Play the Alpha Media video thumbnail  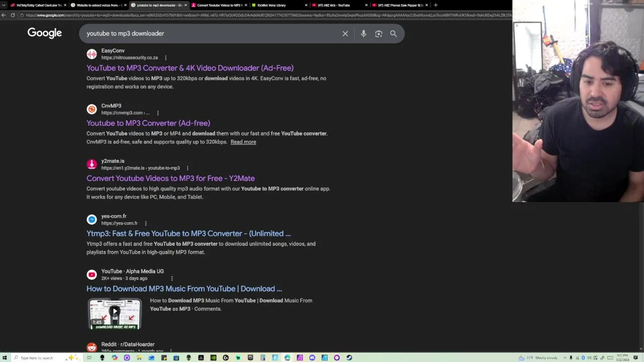115,314
